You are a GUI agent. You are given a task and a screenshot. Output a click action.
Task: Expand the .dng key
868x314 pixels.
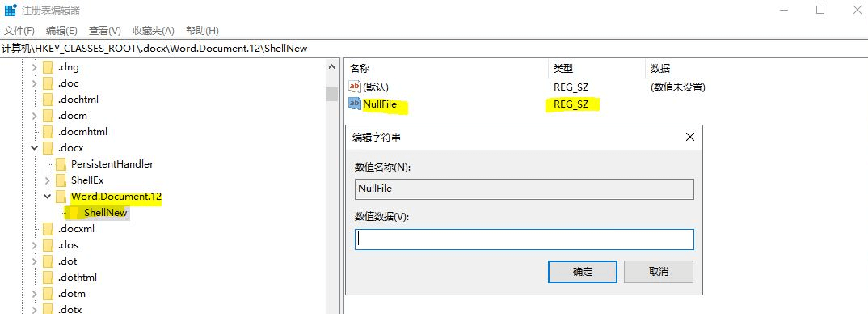34,68
